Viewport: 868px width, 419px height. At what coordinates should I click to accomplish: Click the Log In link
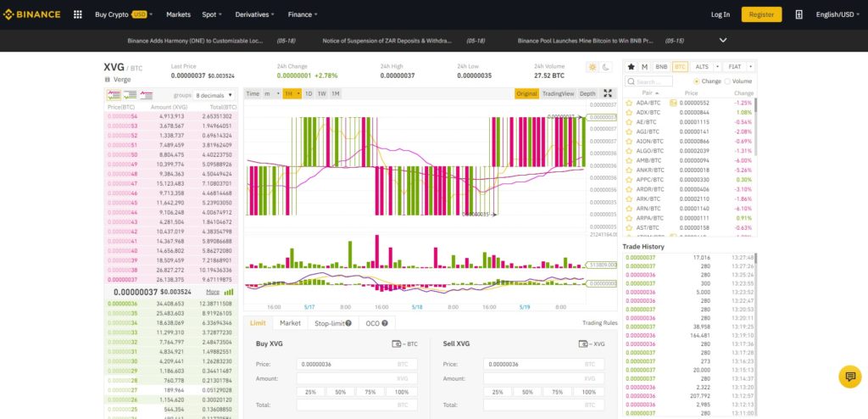[721, 14]
